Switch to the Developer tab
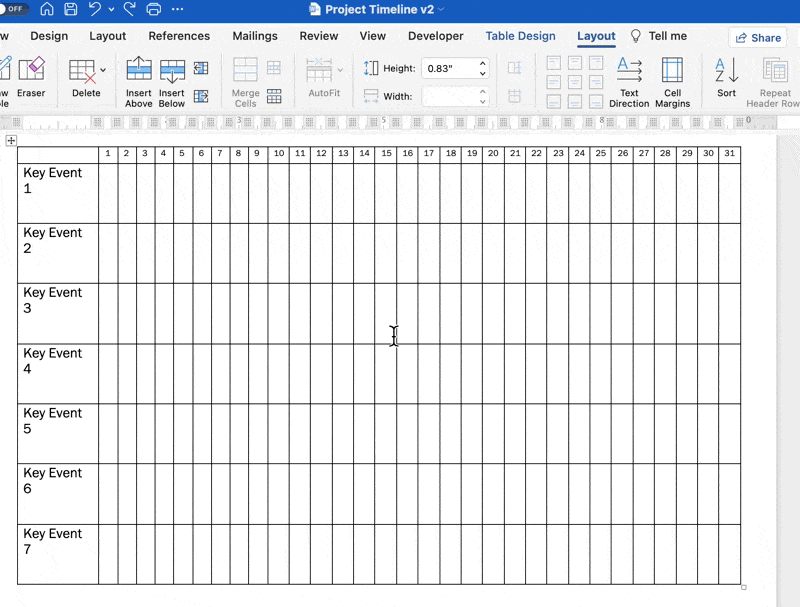 pyautogui.click(x=436, y=36)
